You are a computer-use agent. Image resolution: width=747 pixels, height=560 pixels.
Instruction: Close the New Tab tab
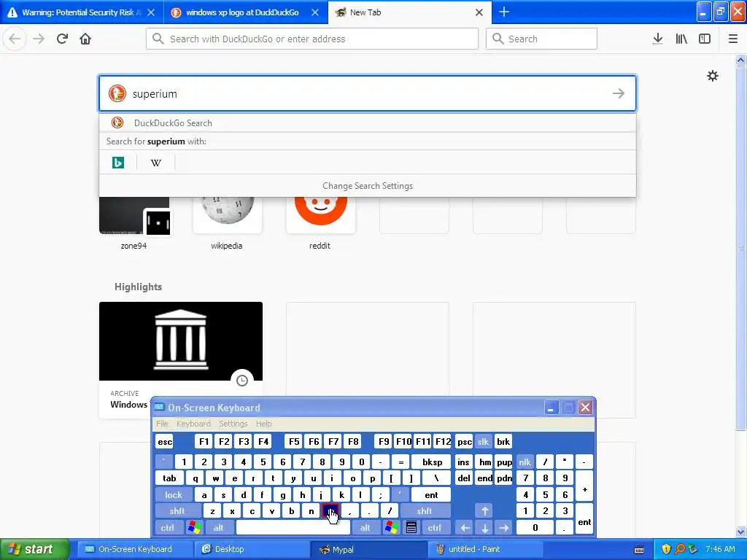(479, 12)
